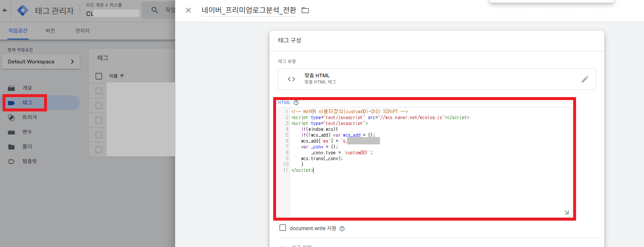
Task: Click the help icon next to document.write 지원
Action: pyautogui.click(x=342, y=229)
